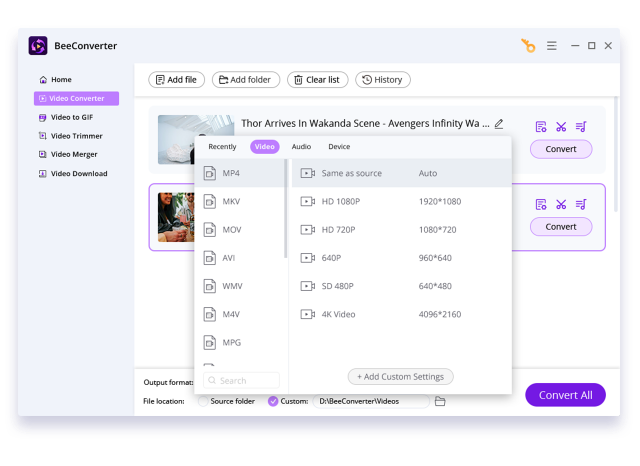Choose 4K Video resolution option
The image size is (640, 466).
pos(338,314)
